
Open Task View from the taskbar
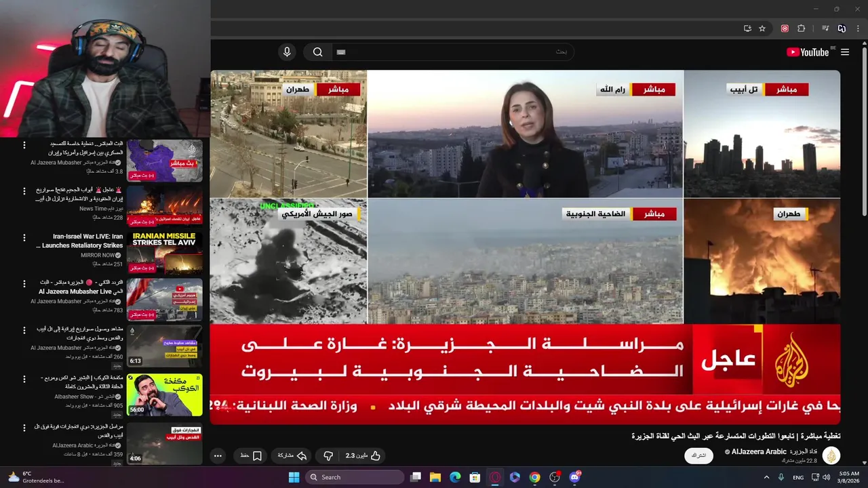pyautogui.click(x=416, y=477)
